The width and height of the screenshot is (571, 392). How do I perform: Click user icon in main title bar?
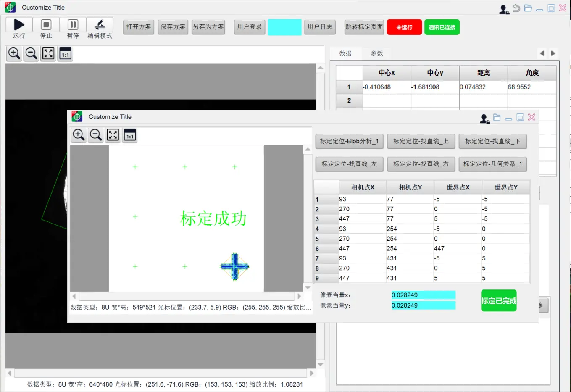click(504, 9)
